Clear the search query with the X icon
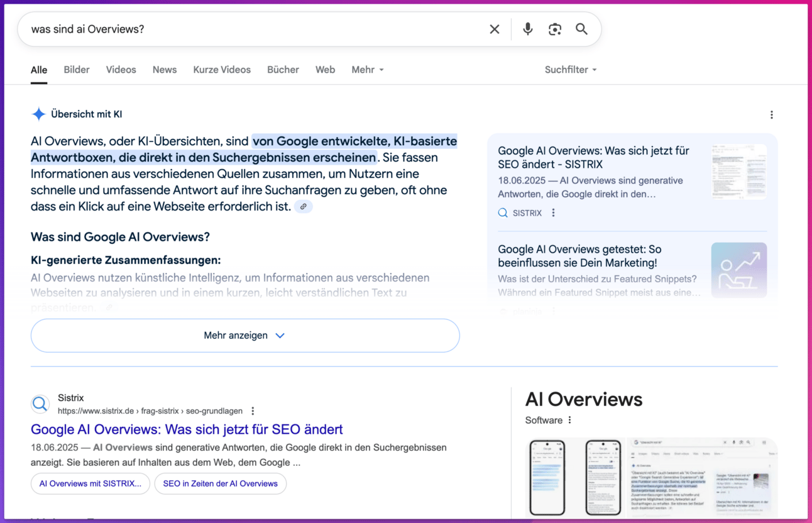Image resolution: width=812 pixels, height=523 pixels. coord(495,29)
